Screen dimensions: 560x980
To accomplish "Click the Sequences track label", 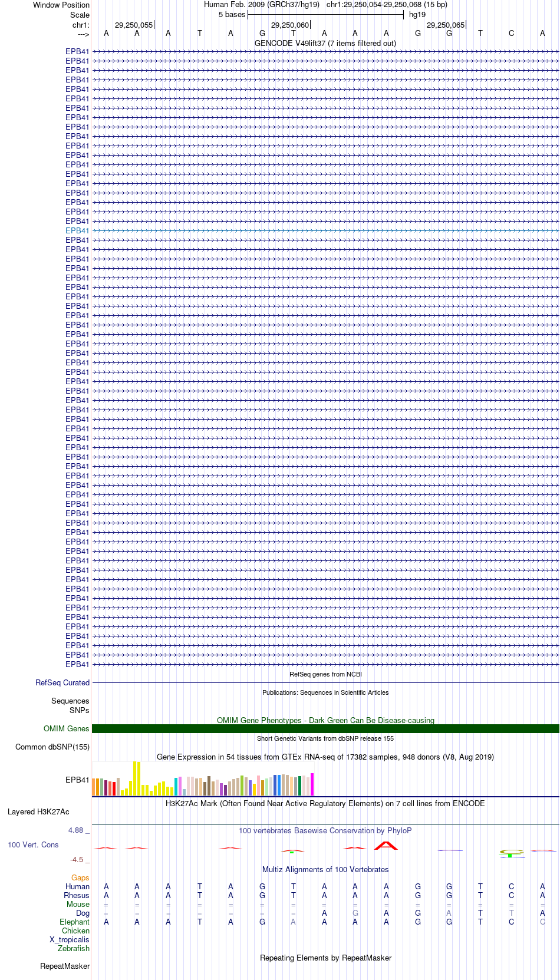I will point(70,701).
